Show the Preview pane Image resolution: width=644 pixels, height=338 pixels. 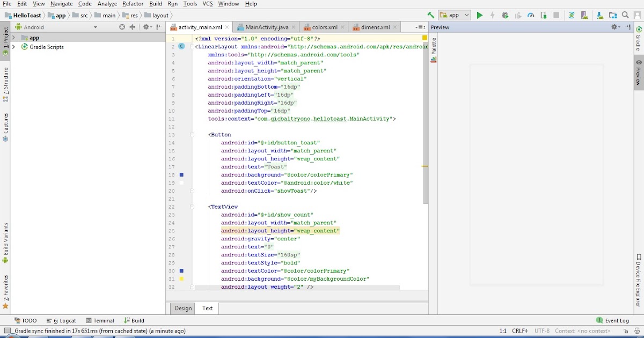tap(639, 71)
